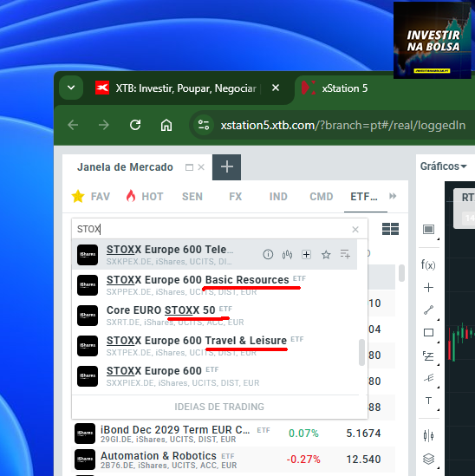Clear the instrument search field

pyautogui.click(x=355, y=230)
